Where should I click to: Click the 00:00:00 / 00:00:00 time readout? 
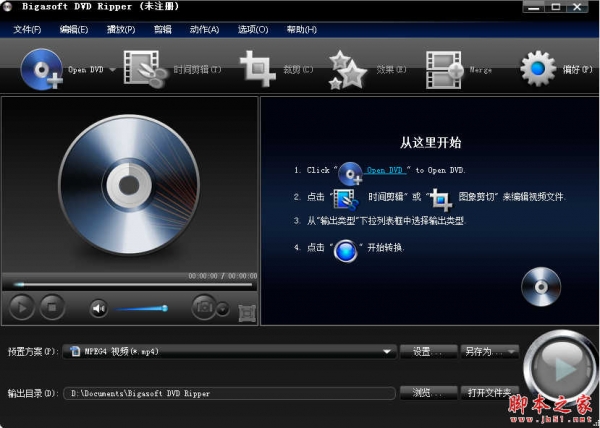point(223,276)
